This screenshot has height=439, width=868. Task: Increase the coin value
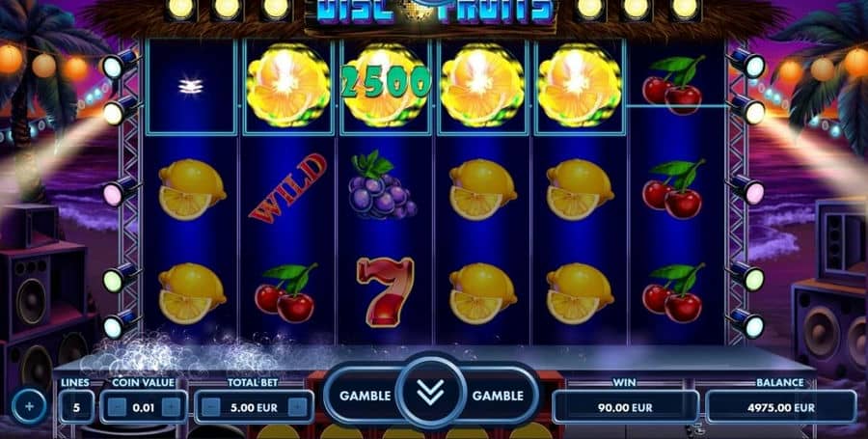point(171,408)
